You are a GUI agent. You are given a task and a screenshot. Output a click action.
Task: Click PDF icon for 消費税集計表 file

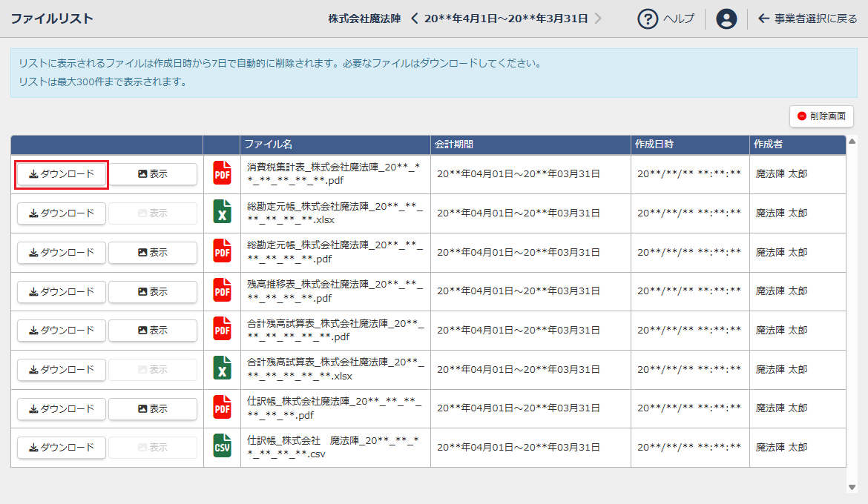[x=222, y=173]
